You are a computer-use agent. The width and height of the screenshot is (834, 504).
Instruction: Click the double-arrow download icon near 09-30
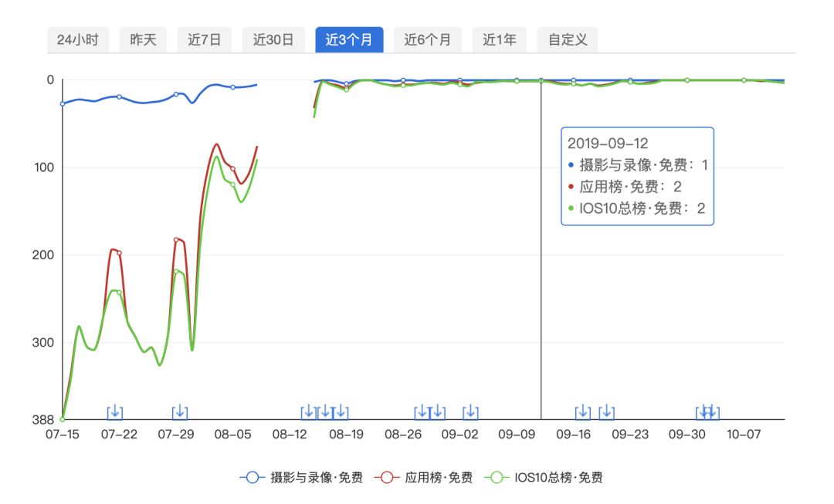coord(707,412)
